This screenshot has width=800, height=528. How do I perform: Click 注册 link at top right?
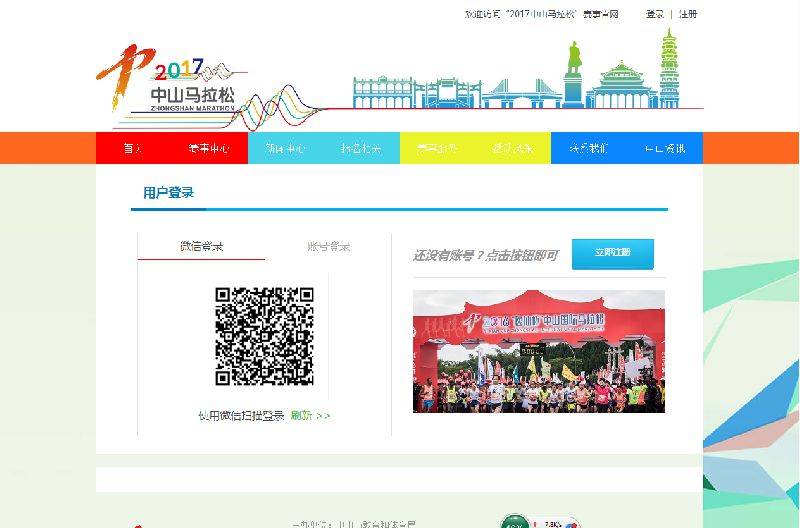pyautogui.click(x=688, y=14)
